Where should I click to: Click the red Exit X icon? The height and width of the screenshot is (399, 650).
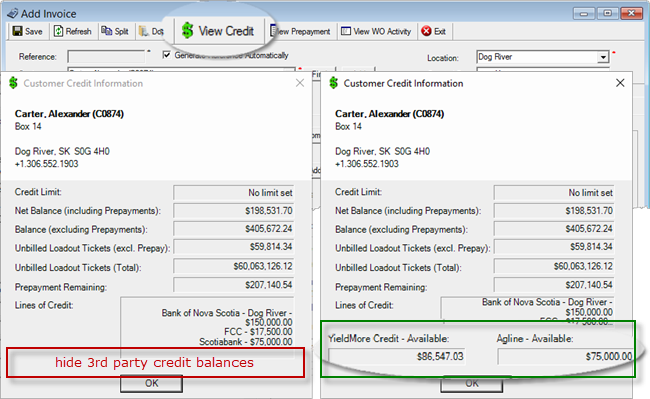(x=426, y=31)
